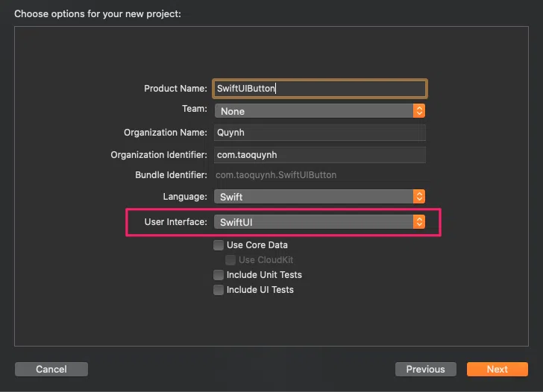543x392 pixels.
Task: Click the User Interface dropdown orange arrows
Action: pyautogui.click(x=419, y=222)
